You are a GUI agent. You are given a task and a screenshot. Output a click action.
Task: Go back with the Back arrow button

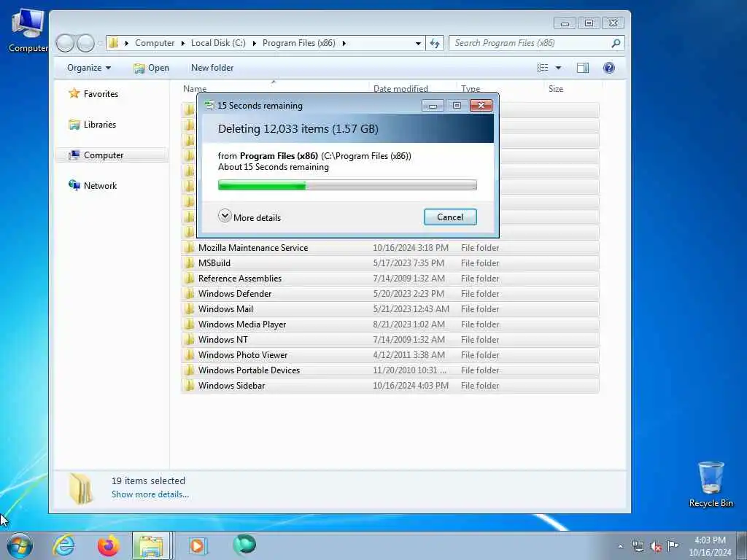click(x=65, y=43)
